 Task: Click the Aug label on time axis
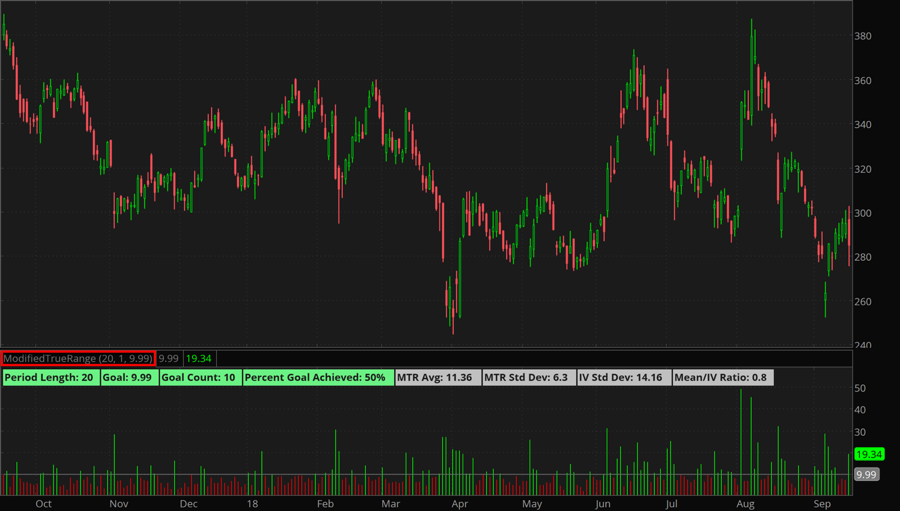(x=744, y=504)
